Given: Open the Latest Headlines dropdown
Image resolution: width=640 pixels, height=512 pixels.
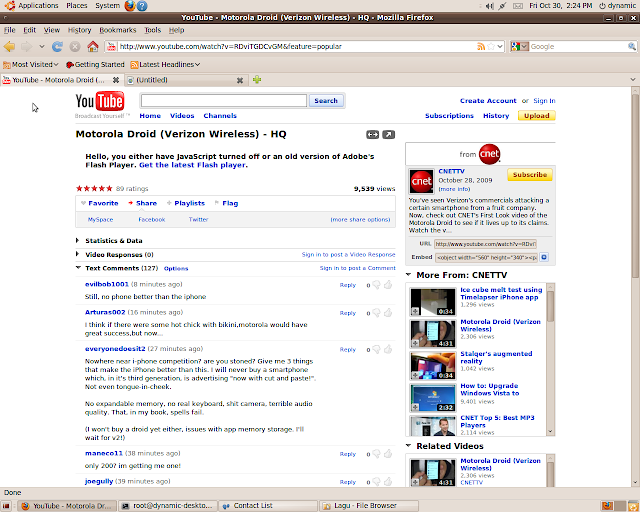Looking at the screenshot, I should (165, 65).
